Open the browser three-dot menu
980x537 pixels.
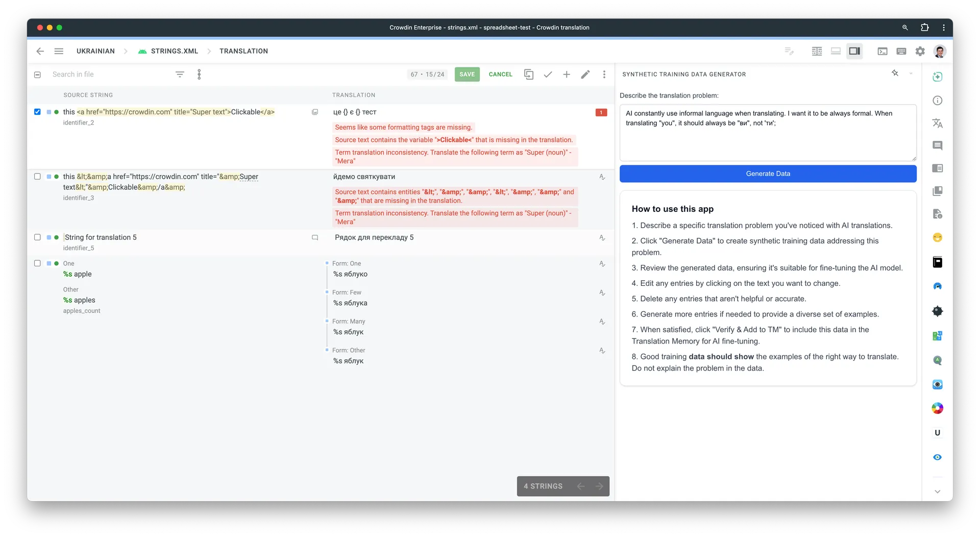944,28
